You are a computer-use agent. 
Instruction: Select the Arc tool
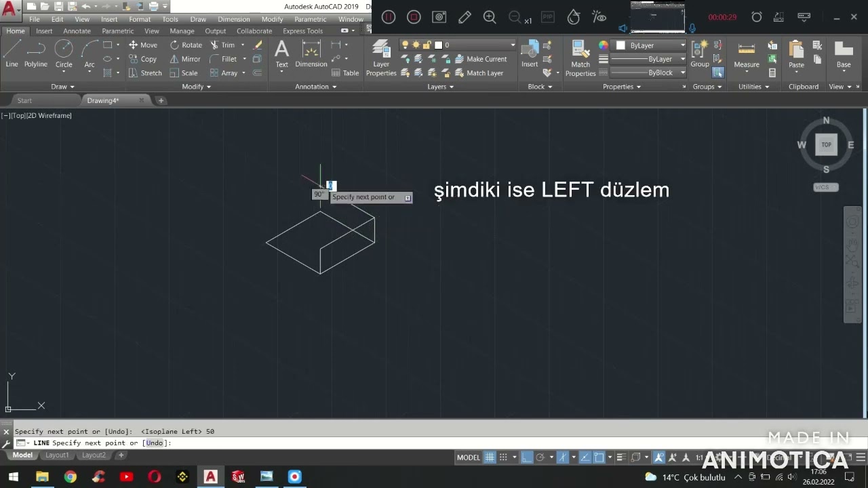pyautogui.click(x=90, y=54)
